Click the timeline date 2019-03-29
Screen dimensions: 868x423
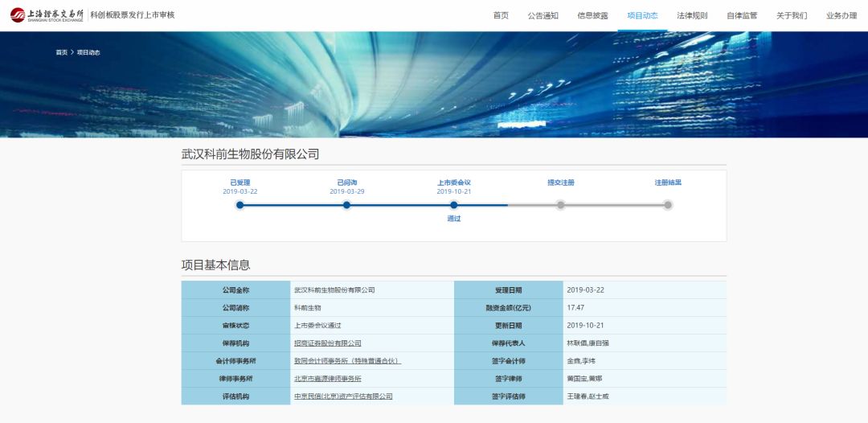point(347,191)
